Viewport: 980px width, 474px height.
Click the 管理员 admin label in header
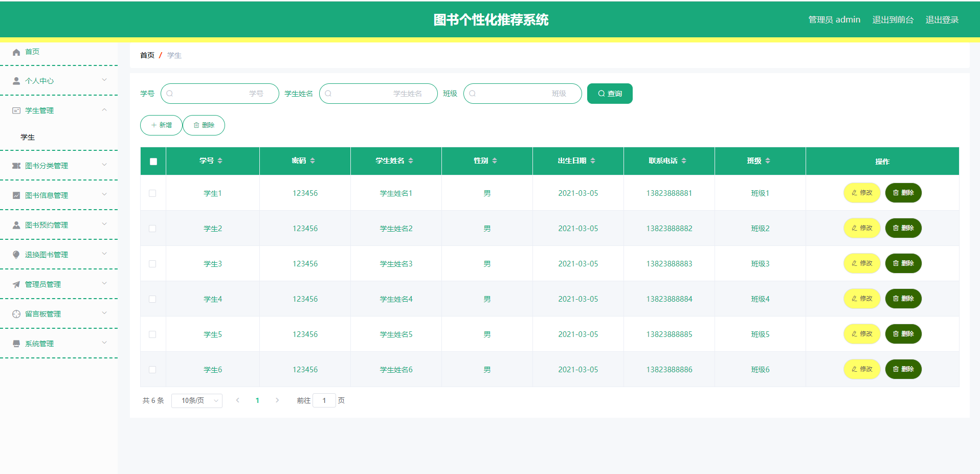834,19
